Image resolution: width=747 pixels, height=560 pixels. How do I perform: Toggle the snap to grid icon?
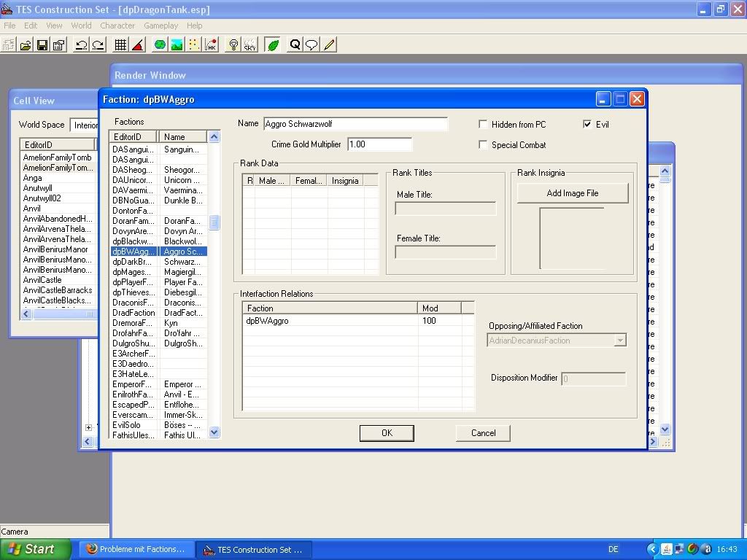tap(121, 45)
